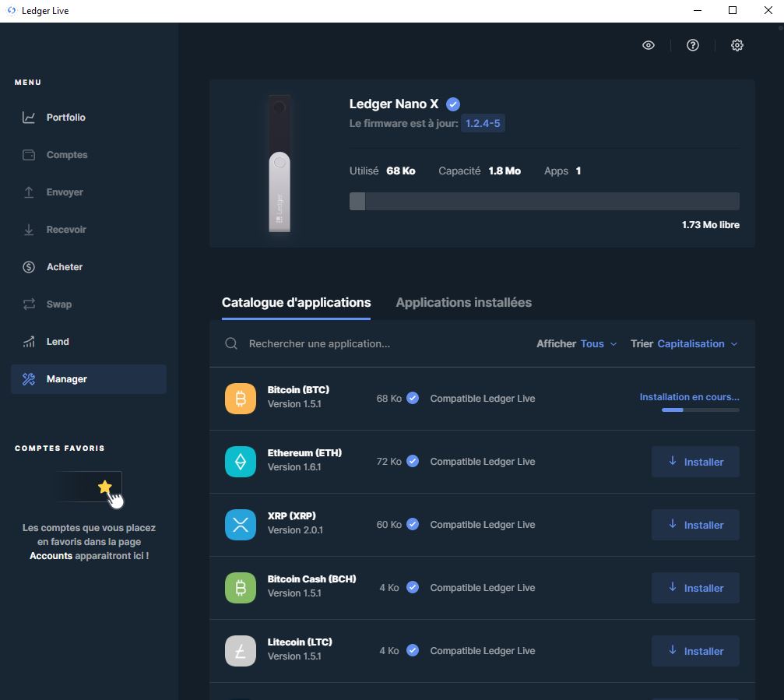Click Compatible Ledger Live in Litecoin row
The height and width of the screenshot is (700, 784).
pyautogui.click(x=483, y=651)
